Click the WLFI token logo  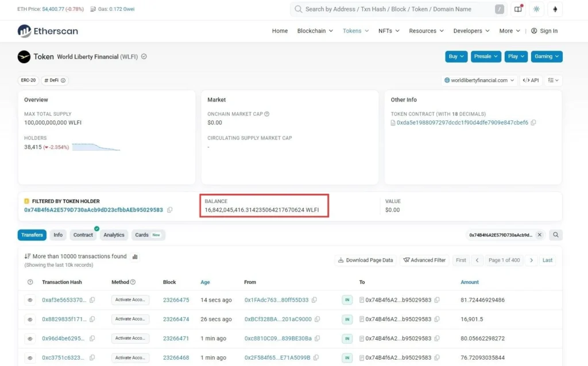coord(24,57)
